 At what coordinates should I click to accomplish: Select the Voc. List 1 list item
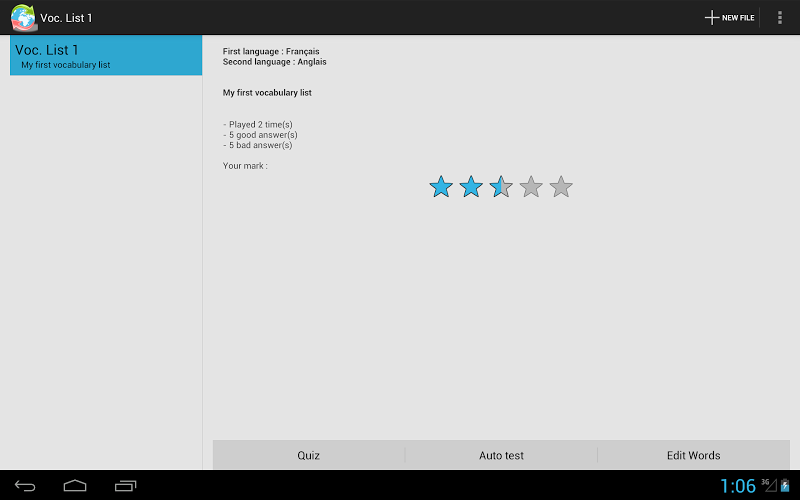coord(106,55)
